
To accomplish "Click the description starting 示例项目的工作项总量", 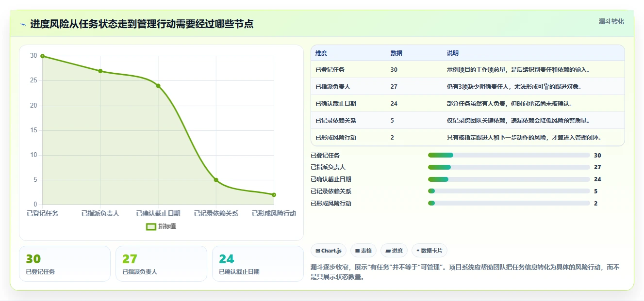I will pos(518,70).
